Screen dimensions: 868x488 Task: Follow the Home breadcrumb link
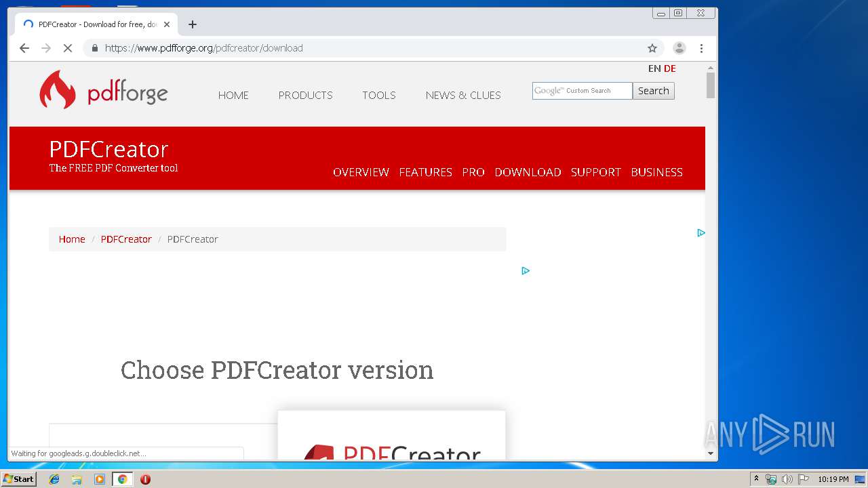click(x=72, y=239)
